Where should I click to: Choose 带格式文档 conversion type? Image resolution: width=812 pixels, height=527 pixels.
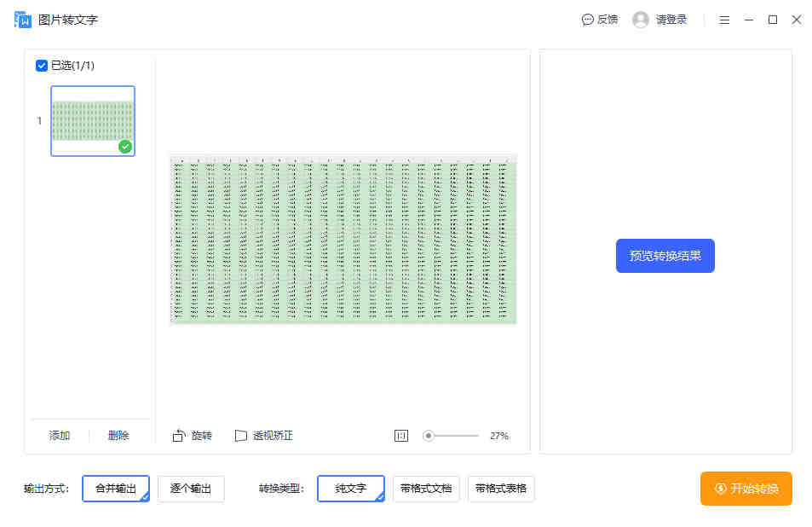[426, 489]
